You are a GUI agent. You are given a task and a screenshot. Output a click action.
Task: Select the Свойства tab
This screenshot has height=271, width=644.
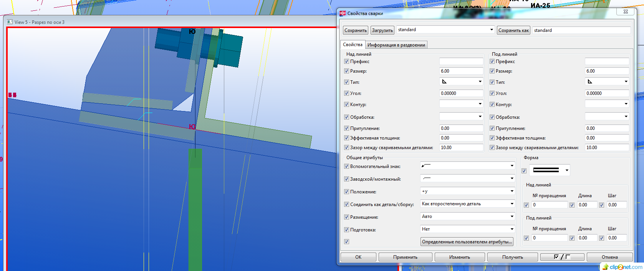pyautogui.click(x=353, y=45)
